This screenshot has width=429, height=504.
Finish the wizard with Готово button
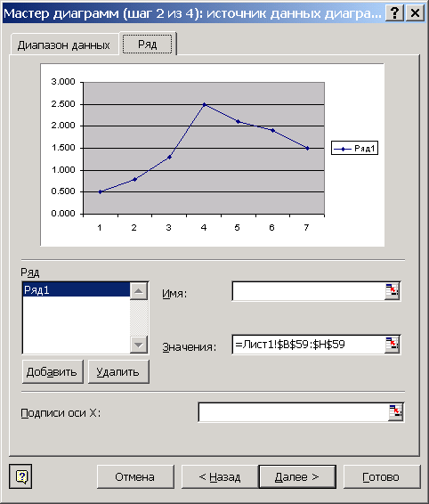tap(382, 476)
